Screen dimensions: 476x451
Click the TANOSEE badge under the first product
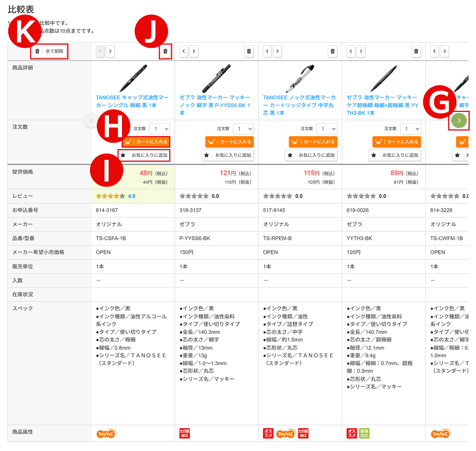106,433
